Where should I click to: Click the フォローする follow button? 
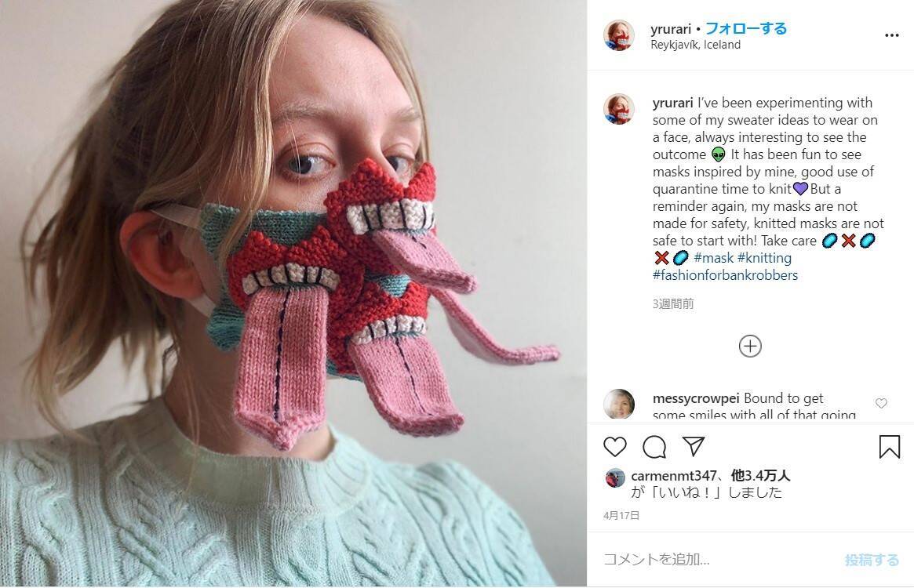click(x=746, y=28)
